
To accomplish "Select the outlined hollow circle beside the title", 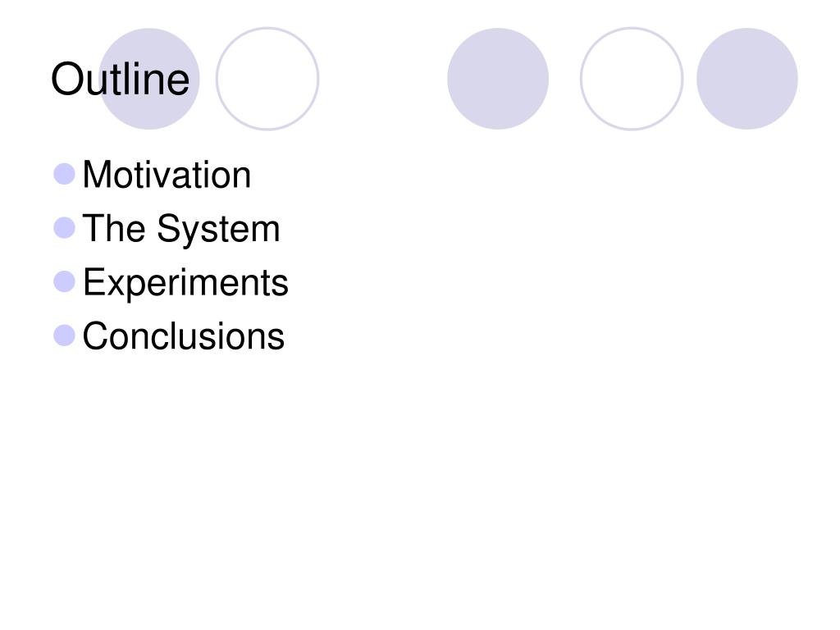I will (267, 79).
